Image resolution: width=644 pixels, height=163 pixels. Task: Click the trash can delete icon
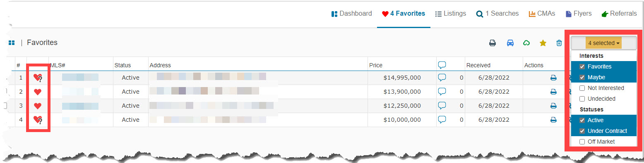(559, 43)
